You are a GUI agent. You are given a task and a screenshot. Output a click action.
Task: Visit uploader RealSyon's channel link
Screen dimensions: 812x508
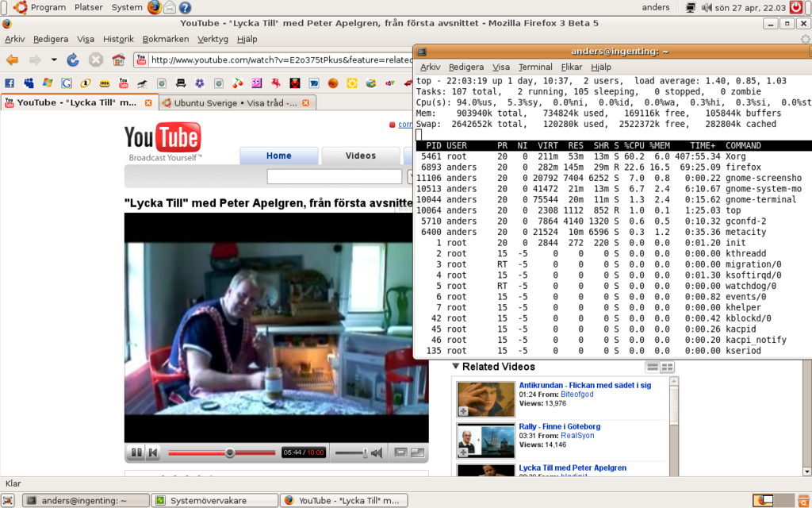(x=577, y=436)
